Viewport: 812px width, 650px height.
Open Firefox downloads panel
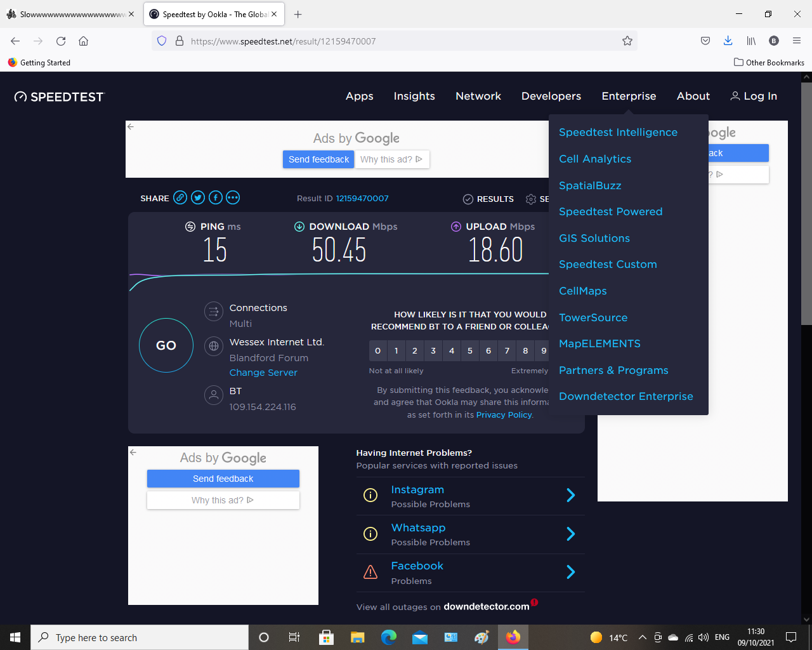728,41
